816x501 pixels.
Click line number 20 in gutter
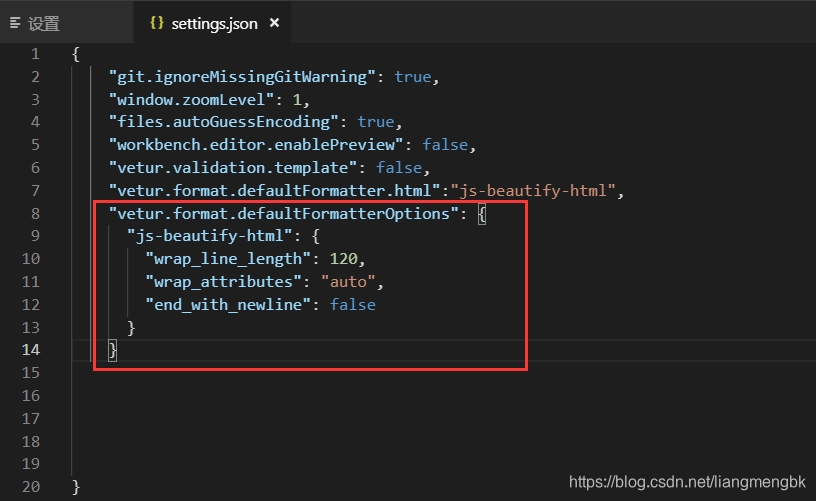click(x=31, y=486)
